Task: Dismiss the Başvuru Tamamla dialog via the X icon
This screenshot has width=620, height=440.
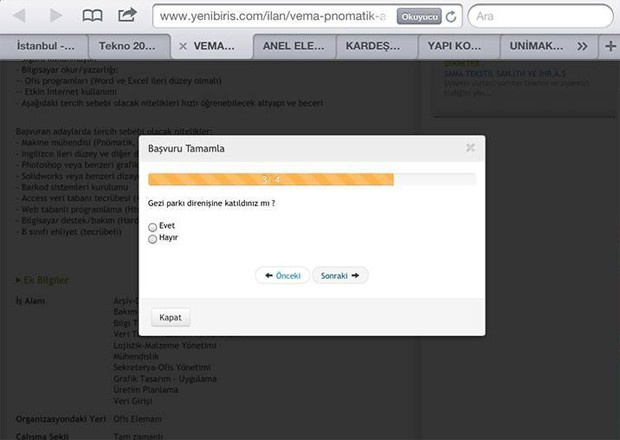Action: point(470,148)
